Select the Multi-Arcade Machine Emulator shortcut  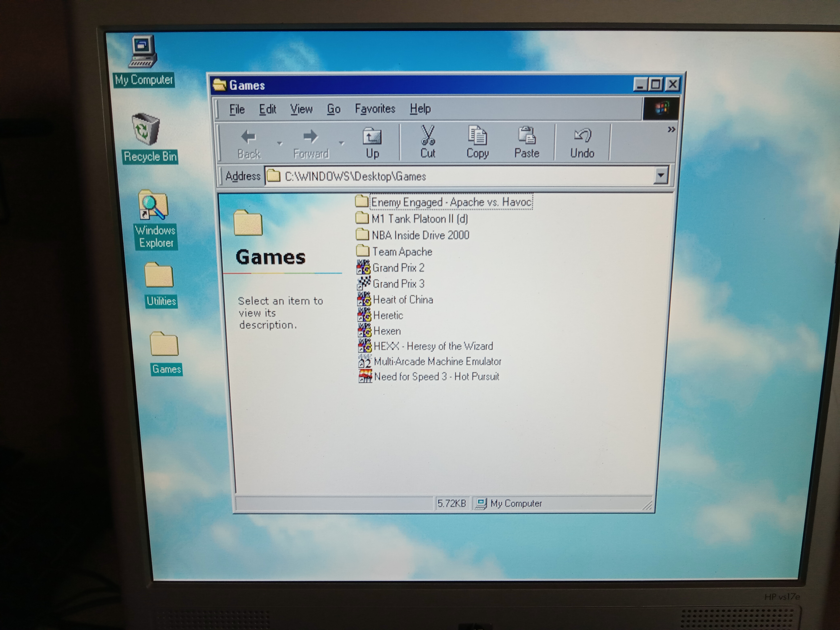437,361
